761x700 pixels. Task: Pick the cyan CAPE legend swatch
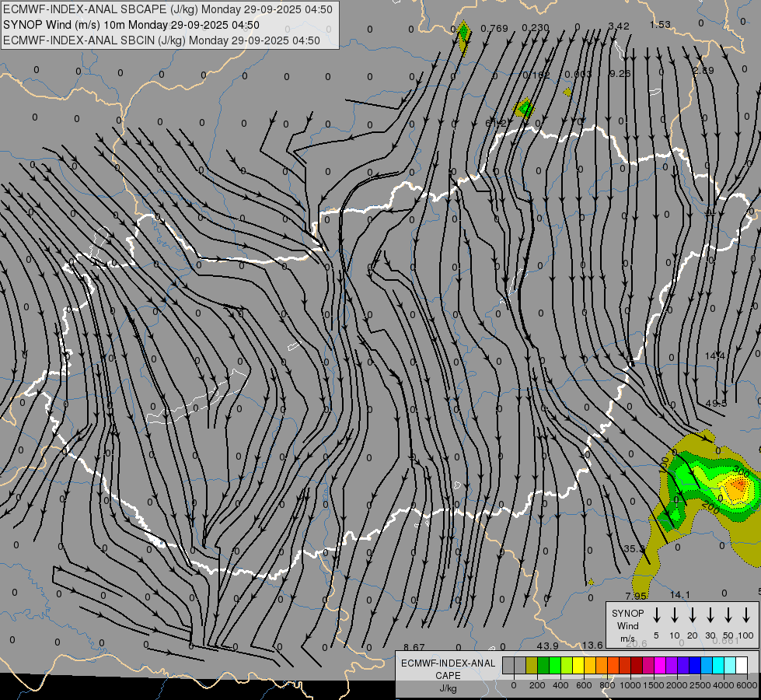717,665
